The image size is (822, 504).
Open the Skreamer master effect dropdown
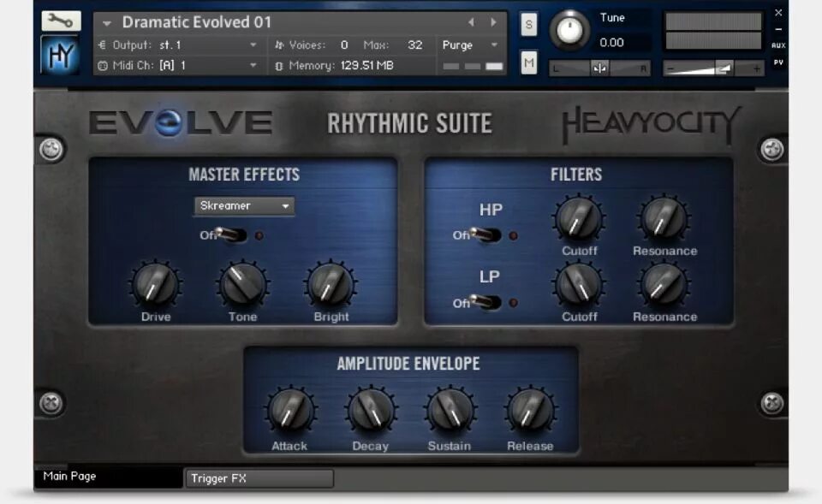click(244, 206)
